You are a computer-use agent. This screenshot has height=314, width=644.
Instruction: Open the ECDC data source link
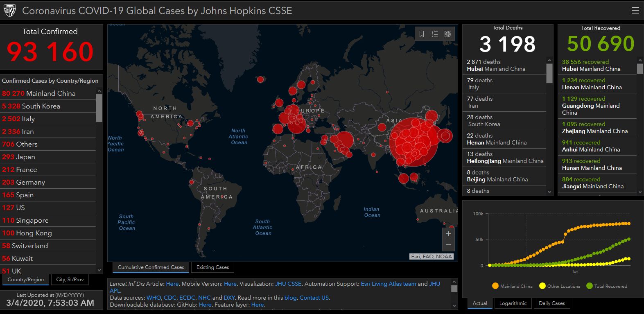point(187,298)
